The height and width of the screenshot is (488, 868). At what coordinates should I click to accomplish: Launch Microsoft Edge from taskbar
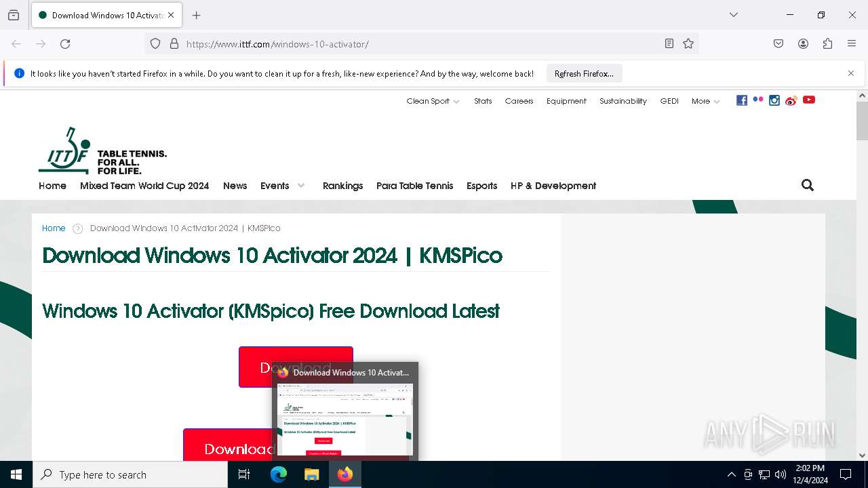(279, 474)
